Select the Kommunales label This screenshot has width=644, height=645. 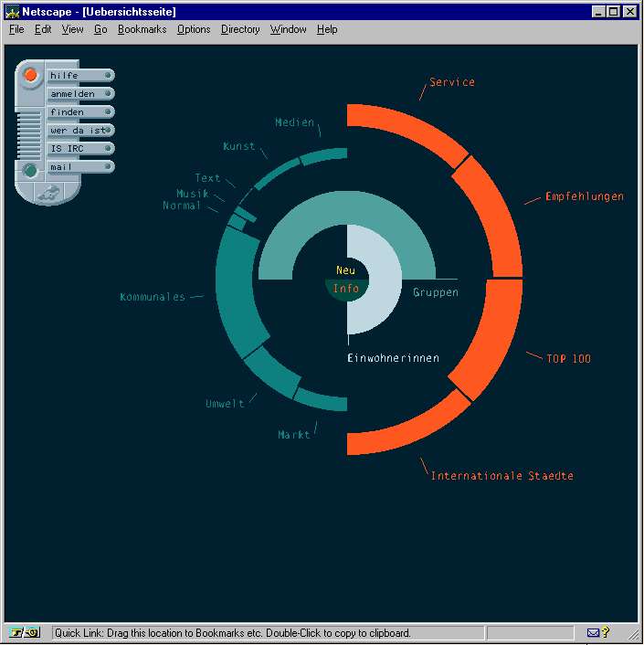[x=153, y=297]
